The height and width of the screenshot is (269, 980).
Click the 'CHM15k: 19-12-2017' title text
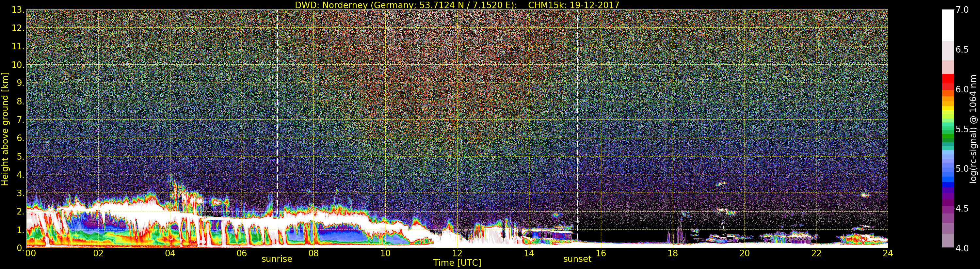point(574,5)
